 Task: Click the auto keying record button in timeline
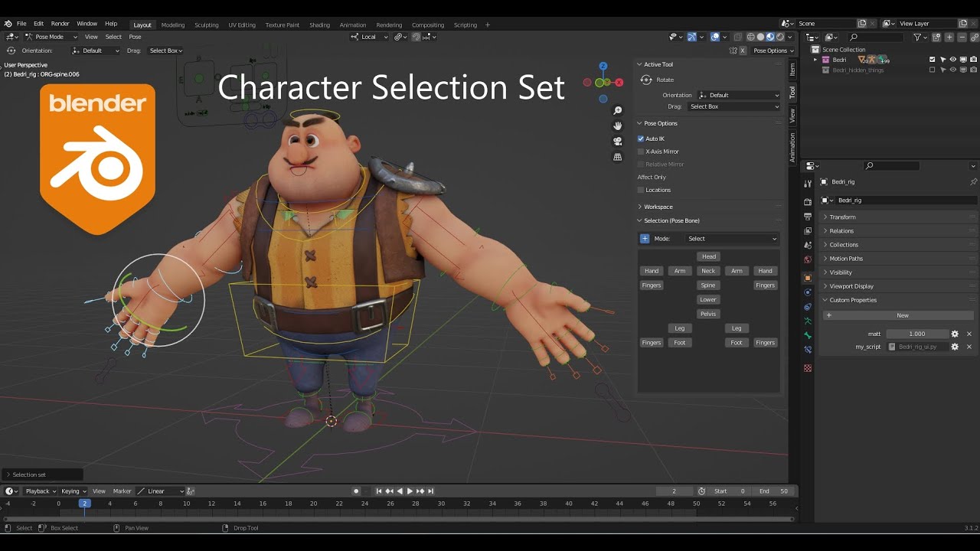356,491
